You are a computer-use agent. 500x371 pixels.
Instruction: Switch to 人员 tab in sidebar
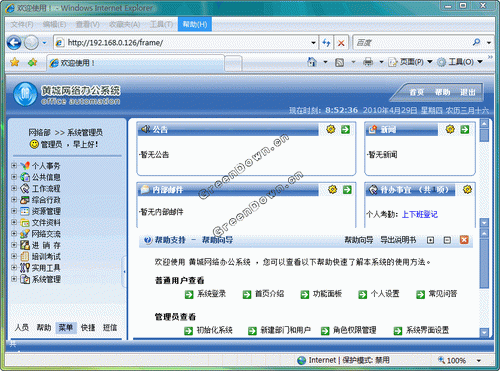coord(22,328)
